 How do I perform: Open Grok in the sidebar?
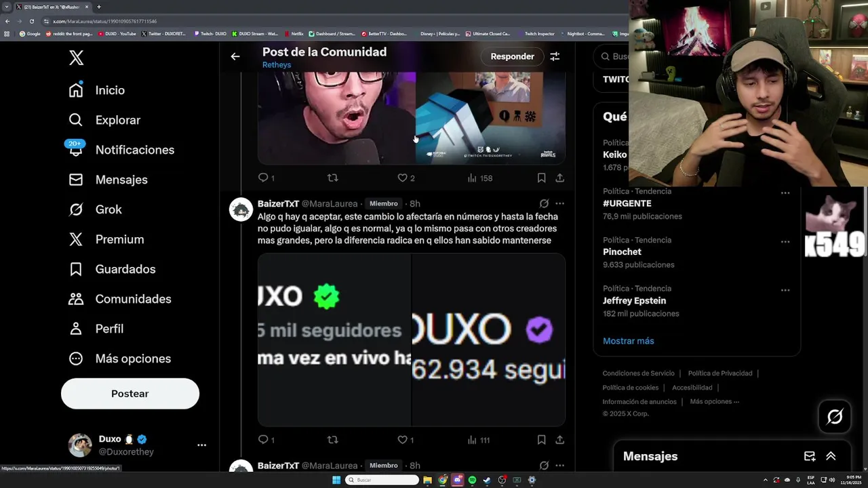coord(95,209)
